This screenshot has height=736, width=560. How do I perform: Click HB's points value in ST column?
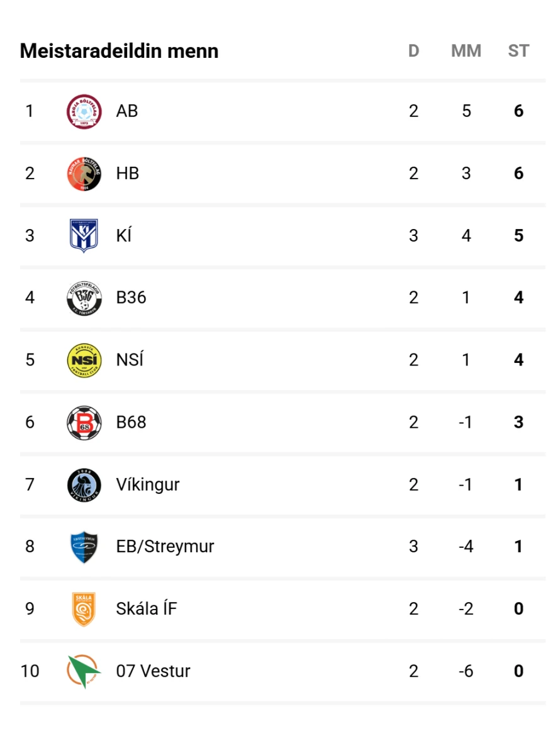(518, 174)
